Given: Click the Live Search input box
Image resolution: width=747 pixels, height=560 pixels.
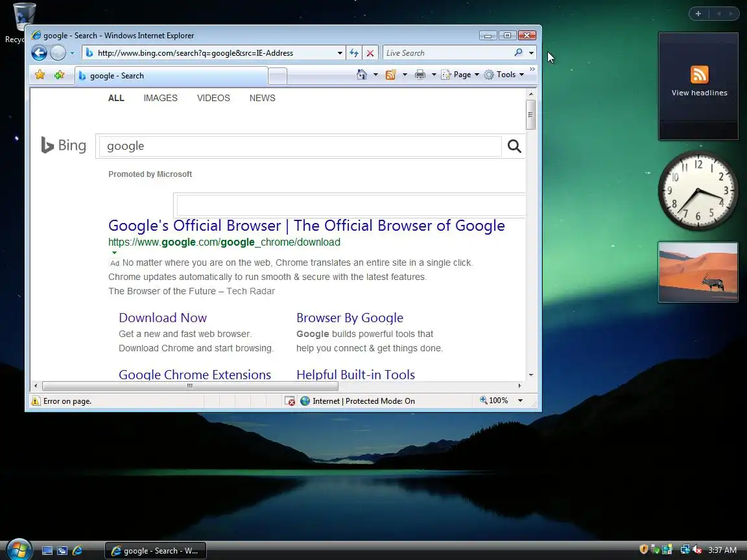Looking at the screenshot, I should (448, 53).
